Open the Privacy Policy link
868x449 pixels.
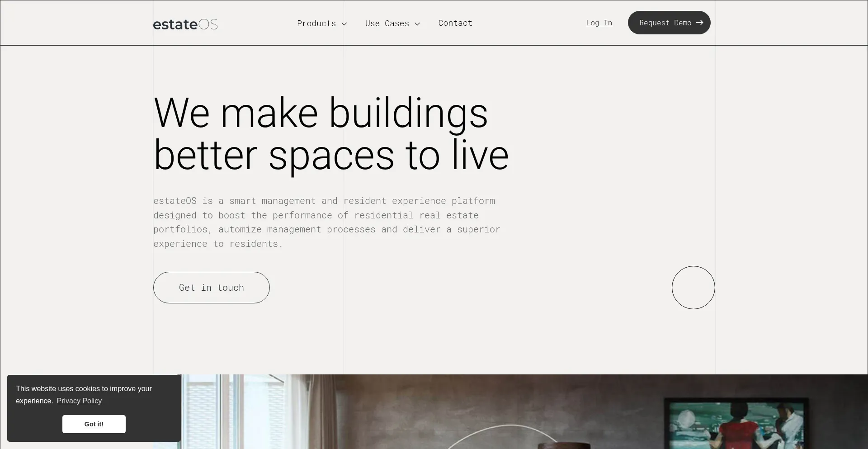pyautogui.click(x=79, y=401)
